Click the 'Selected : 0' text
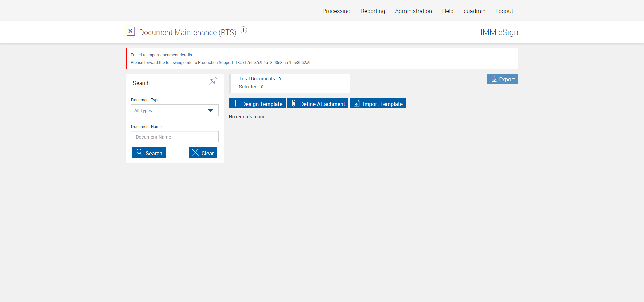Screen dimensions: 644x302 coord(251,87)
